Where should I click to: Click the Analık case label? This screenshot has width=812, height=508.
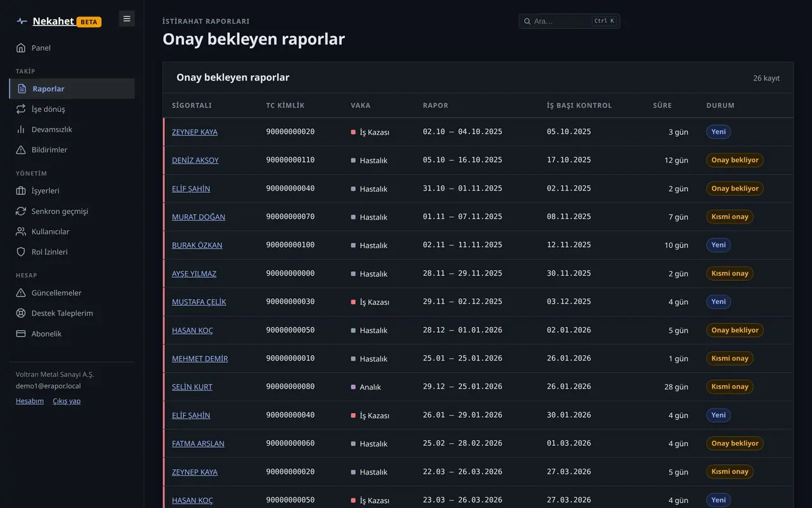click(x=370, y=387)
